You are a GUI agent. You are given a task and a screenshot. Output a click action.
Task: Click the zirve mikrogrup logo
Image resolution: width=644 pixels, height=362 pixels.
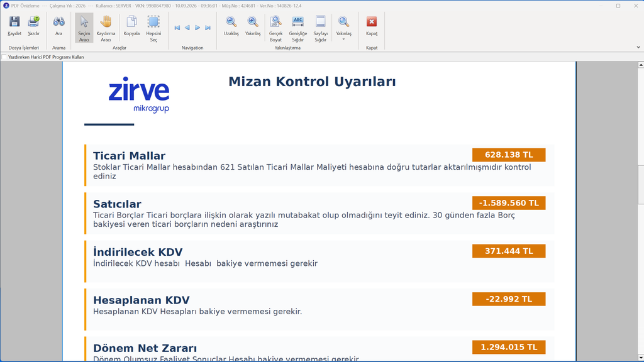click(139, 94)
